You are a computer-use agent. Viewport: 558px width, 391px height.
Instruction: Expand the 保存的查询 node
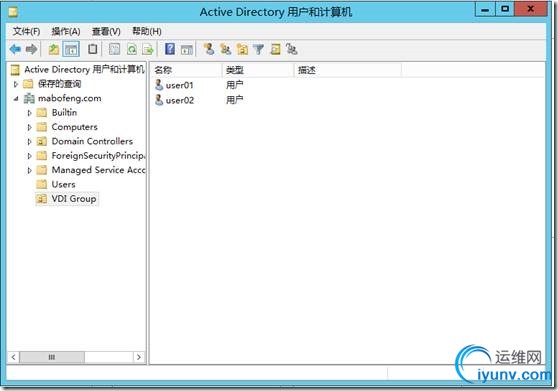coord(16,84)
